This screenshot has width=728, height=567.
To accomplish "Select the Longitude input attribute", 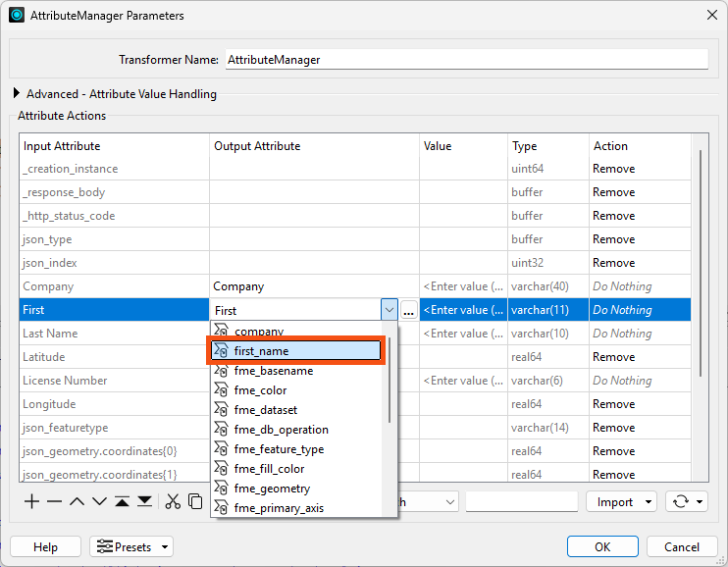I will [x=114, y=404].
